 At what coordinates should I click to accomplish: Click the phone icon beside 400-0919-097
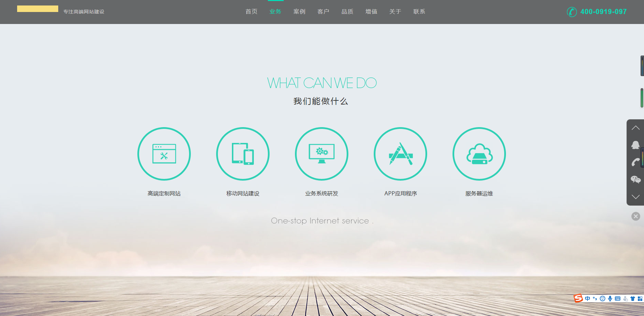[572, 12]
